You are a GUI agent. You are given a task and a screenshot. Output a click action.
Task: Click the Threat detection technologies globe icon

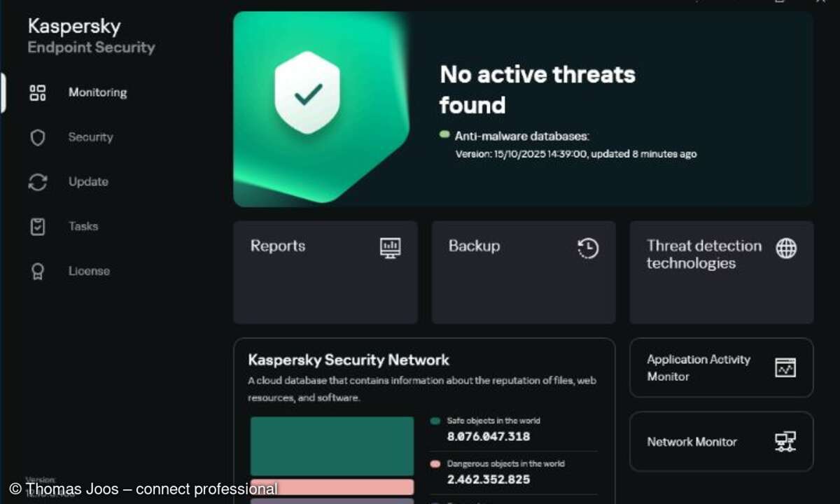tap(787, 246)
